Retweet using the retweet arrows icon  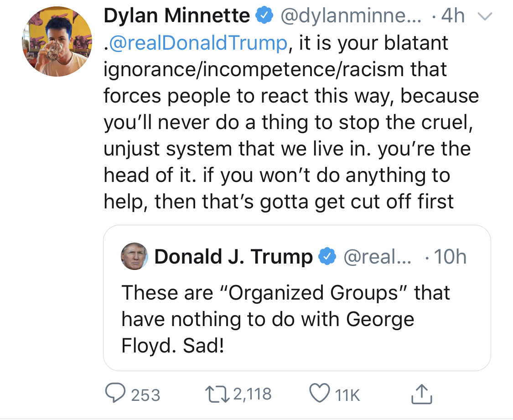(x=217, y=394)
